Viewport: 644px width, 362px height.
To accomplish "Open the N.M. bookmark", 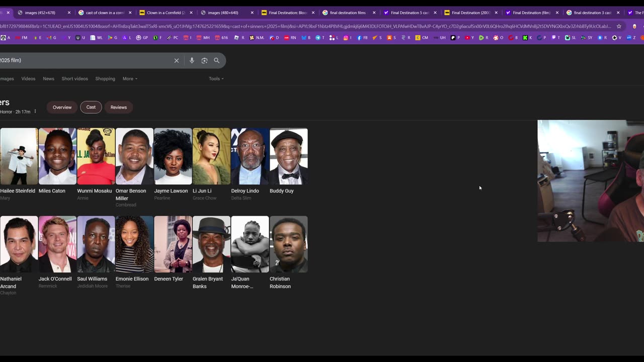I will [257, 38].
